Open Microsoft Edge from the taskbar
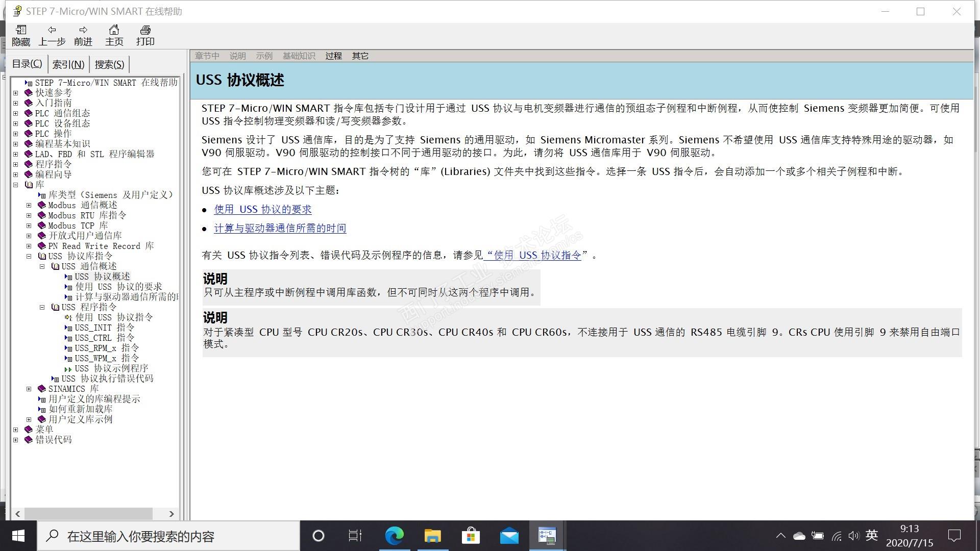 point(394,536)
